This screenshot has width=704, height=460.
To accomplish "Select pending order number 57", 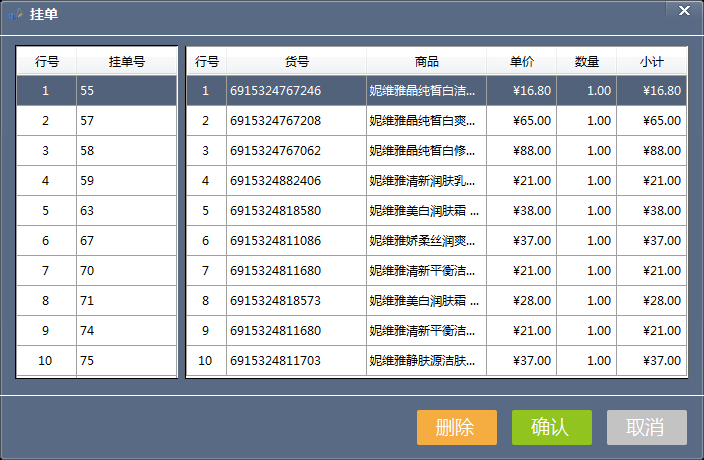I will [x=126, y=121].
